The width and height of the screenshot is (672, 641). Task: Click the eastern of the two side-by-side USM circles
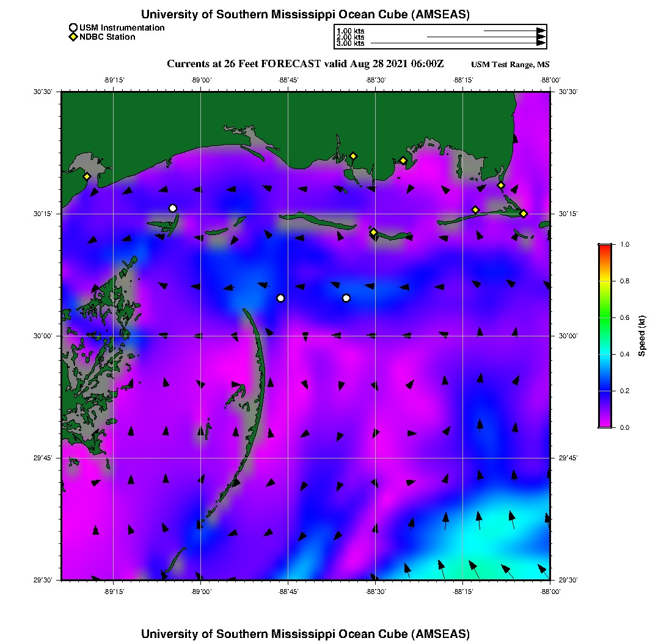click(346, 298)
